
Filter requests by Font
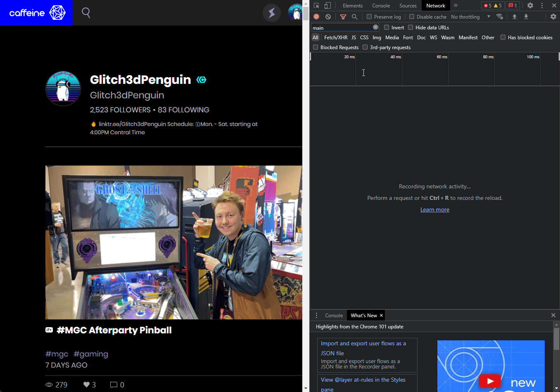click(408, 38)
